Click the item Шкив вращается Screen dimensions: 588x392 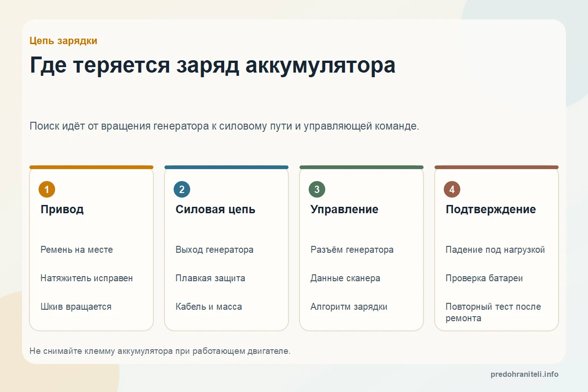tap(76, 307)
